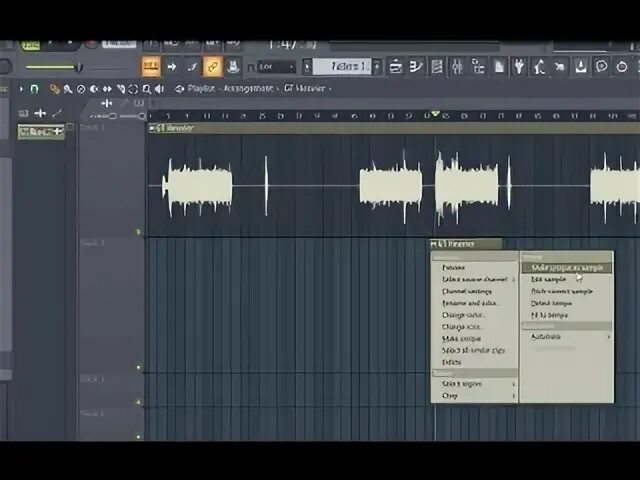Open the Piano roll view icon
640x480 pixels.
416,66
